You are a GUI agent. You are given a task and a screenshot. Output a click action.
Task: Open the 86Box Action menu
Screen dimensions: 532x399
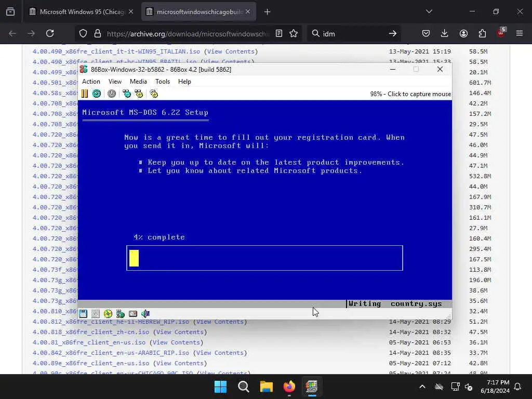[91, 82]
